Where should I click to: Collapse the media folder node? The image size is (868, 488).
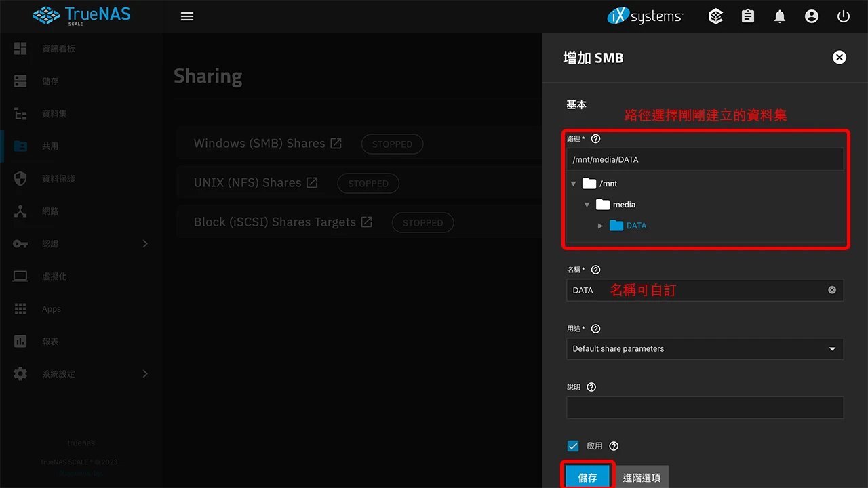tap(587, 205)
